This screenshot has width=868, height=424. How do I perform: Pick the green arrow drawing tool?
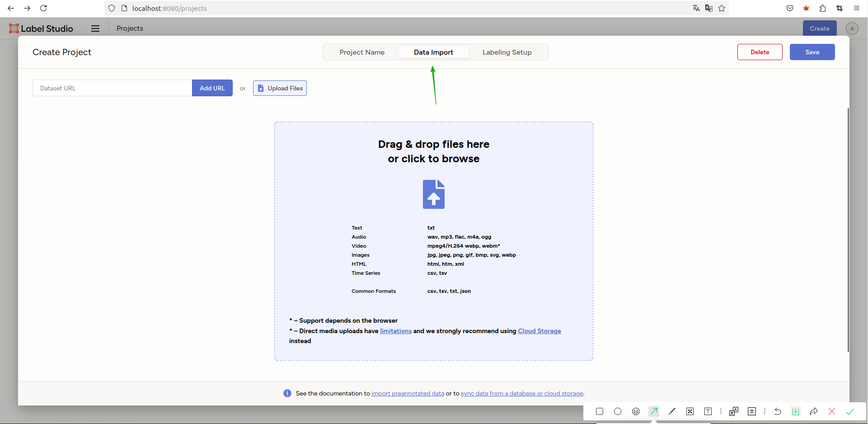pos(654,411)
